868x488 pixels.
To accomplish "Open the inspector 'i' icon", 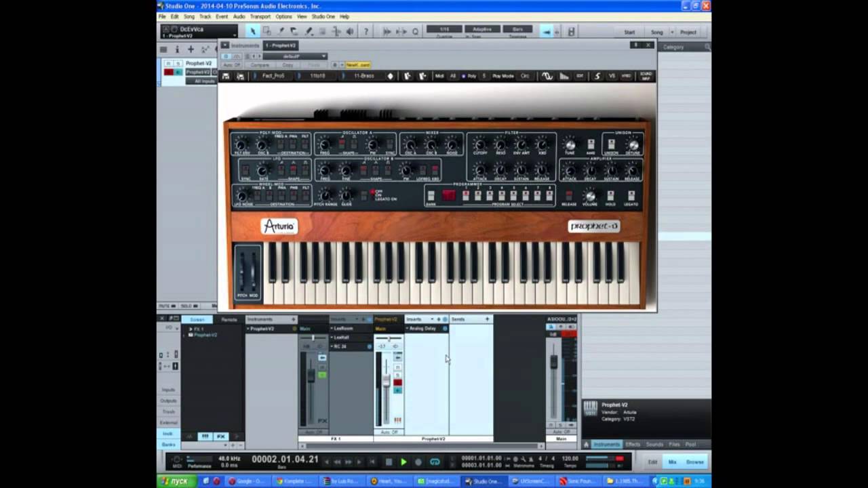I will [177, 49].
